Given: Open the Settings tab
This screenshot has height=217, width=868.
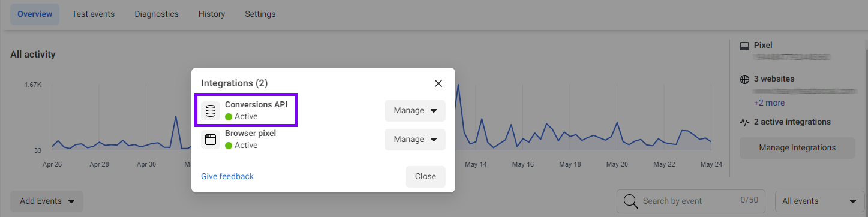Looking at the screenshot, I should coord(260,14).
